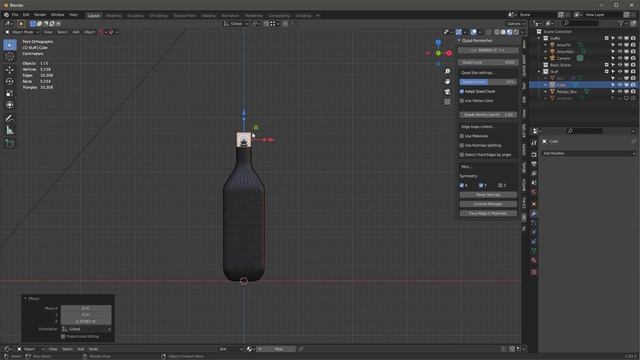Open the Modifier properties wrench tab

pos(533,213)
